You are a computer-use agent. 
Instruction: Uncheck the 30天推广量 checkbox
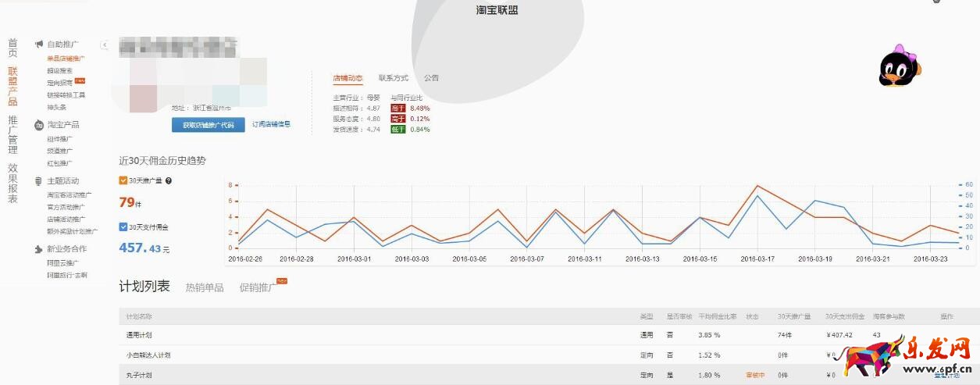[x=123, y=180]
